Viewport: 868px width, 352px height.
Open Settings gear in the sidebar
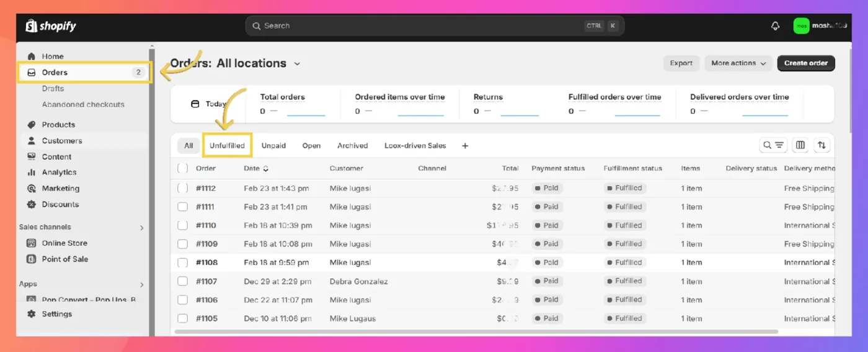[32, 314]
